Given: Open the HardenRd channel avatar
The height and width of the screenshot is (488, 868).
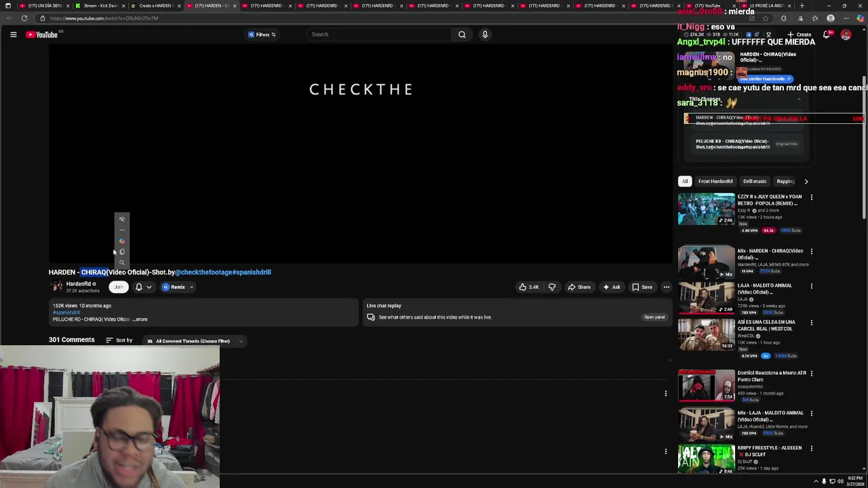Looking at the screenshot, I should [56, 287].
